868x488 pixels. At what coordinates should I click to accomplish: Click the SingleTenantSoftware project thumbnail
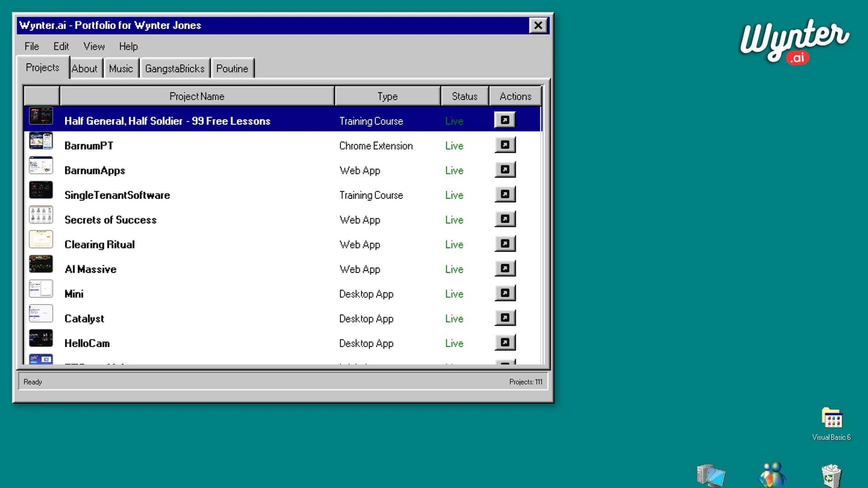(x=41, y=190)
